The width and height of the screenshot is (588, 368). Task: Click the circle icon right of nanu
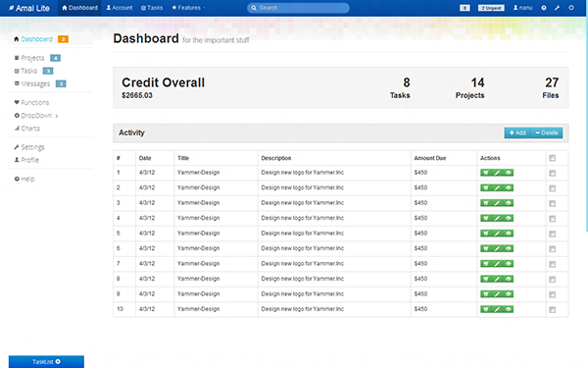[x=544, y=8]
